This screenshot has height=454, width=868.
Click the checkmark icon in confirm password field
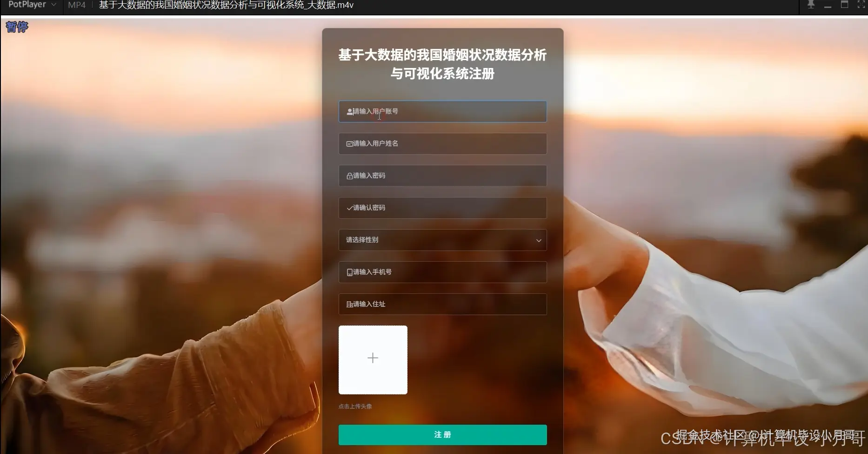pyautogui.click(x=349, y=208)
